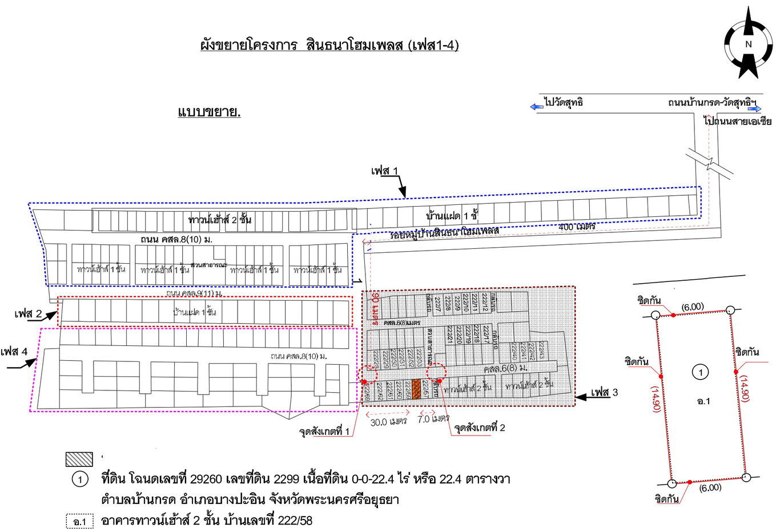The height and width of the screenshot is (532, 776).
Task: Click the hatched pattern box in legend
Action: point(79,459)
